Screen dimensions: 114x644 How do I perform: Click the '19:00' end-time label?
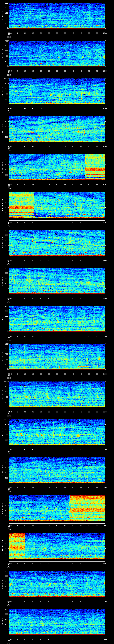105,184
